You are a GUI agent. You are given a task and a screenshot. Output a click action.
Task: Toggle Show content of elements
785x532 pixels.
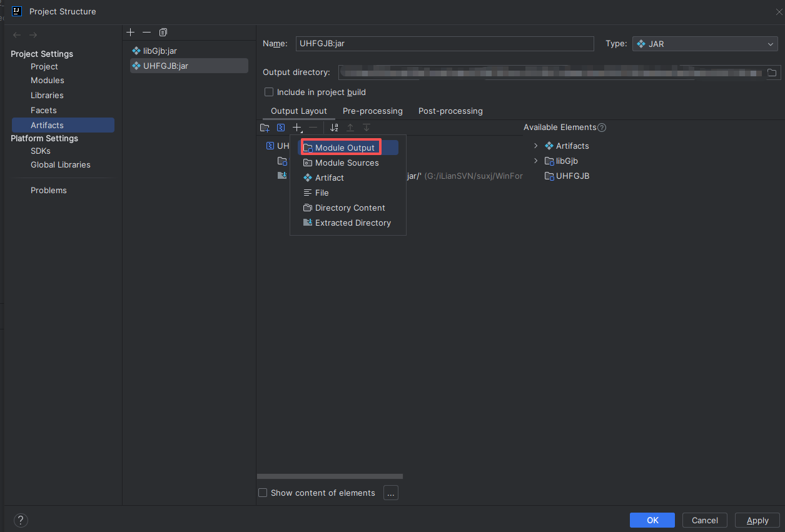[263, 493]
